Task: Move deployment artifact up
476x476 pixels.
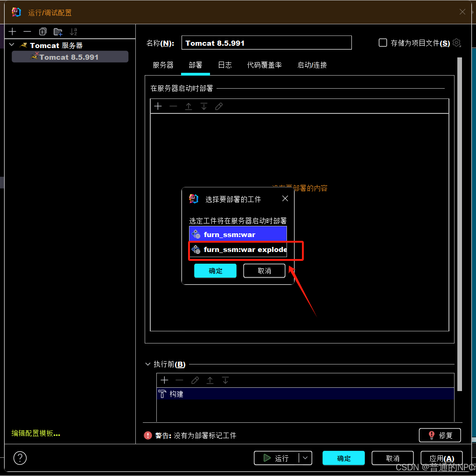Action: pyautogui.click(x=189, y=106)
